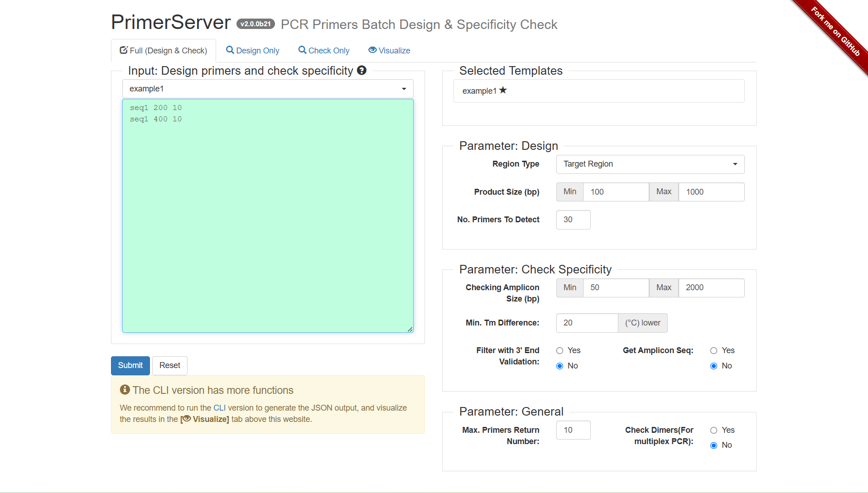
Task: Click the star beside example1 in Selected Templates
Action: (503, 90)
